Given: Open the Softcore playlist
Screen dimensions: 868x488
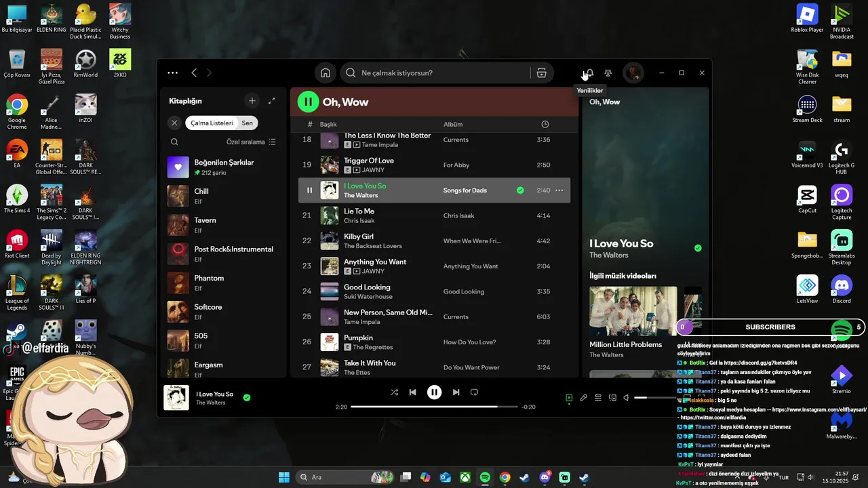Looking at the screenshot, I should click(x=224, y=312).
